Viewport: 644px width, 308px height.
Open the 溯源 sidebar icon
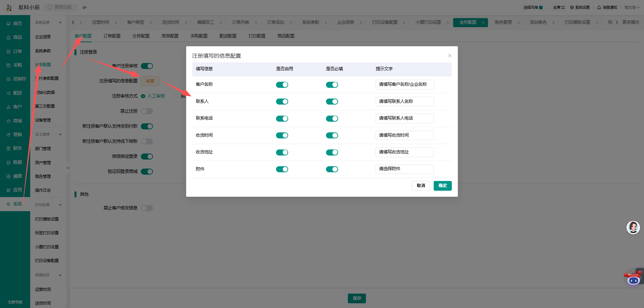coord(8,176)
